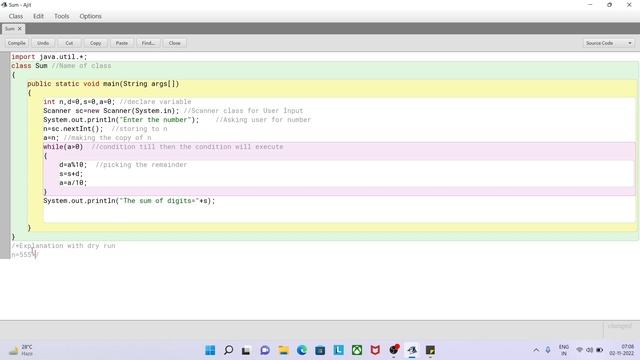
Task: Open Task View on taskbar
Action: pos(246,350)
